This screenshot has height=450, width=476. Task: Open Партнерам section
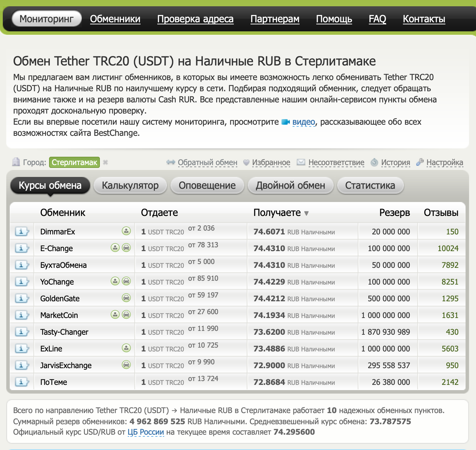point(275,19)
